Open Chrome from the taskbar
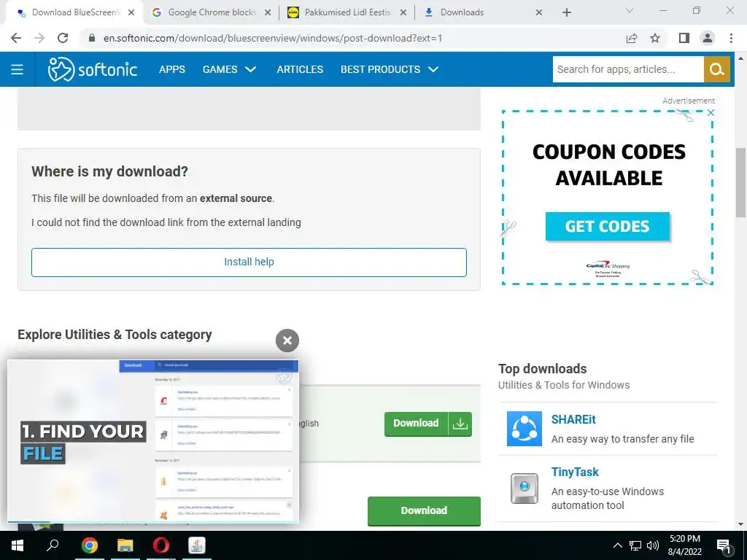 pyautogui.click(x=90, y=545)
